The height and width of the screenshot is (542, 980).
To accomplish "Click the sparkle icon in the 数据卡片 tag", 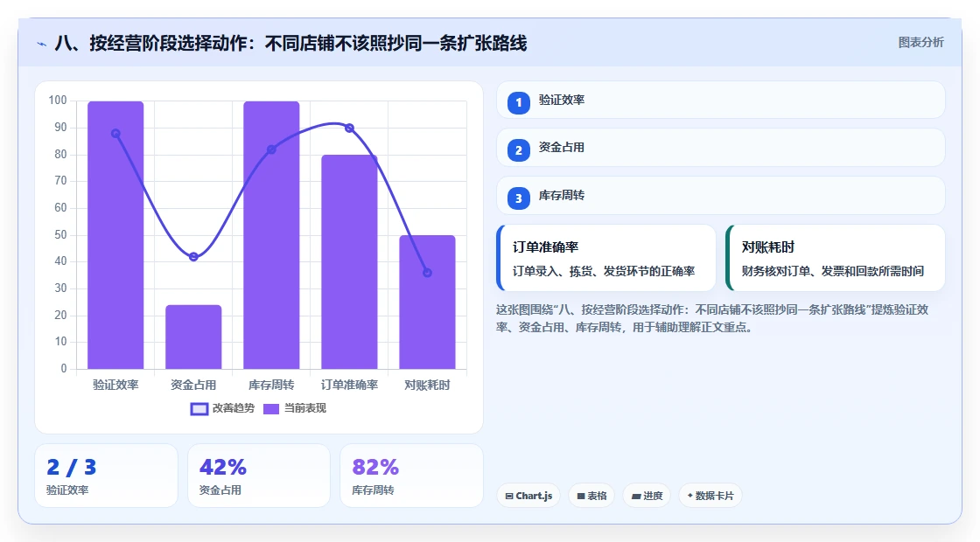I will coord(690,495).
